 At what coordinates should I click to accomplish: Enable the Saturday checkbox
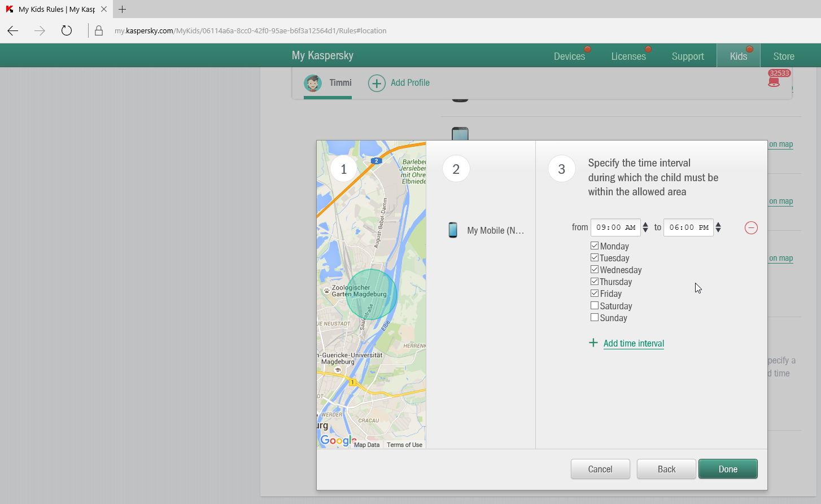pos(595,305)
